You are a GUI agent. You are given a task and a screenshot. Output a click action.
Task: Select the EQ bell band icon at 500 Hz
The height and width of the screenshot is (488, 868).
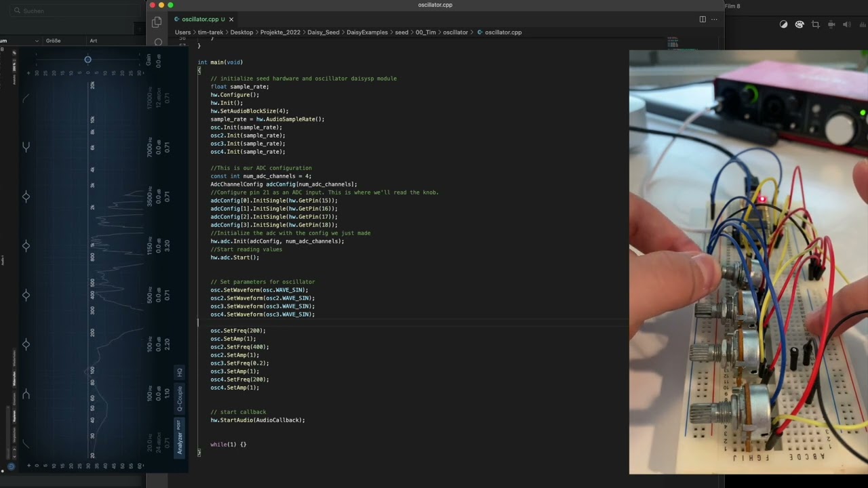(26, 295)
